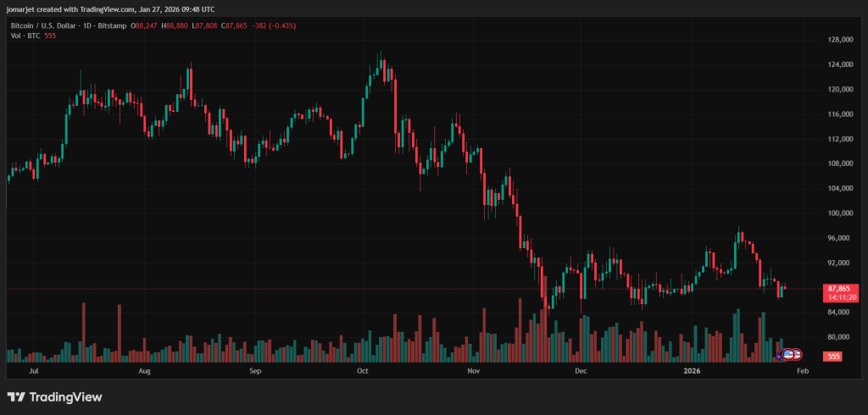Click the Dec label on the time axis
The width and height of the screenshot is (868, 415).
tap(581, 371)
